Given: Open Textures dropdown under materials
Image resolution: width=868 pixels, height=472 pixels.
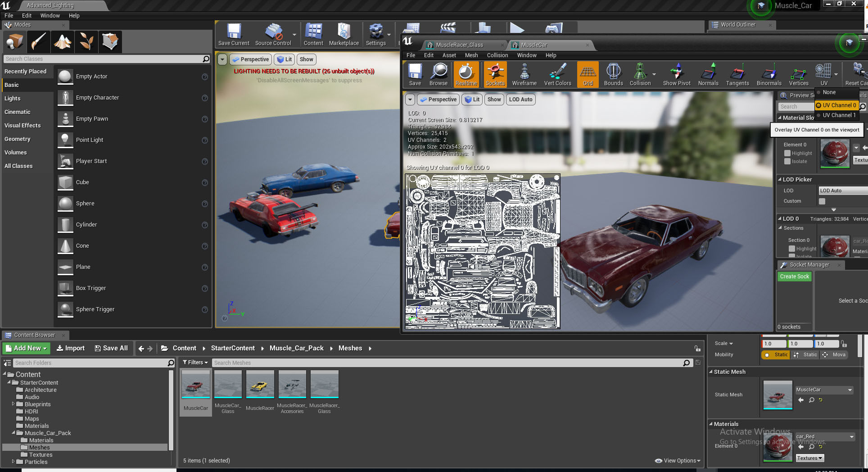Looking at the screenshot, I should [809, 458].
